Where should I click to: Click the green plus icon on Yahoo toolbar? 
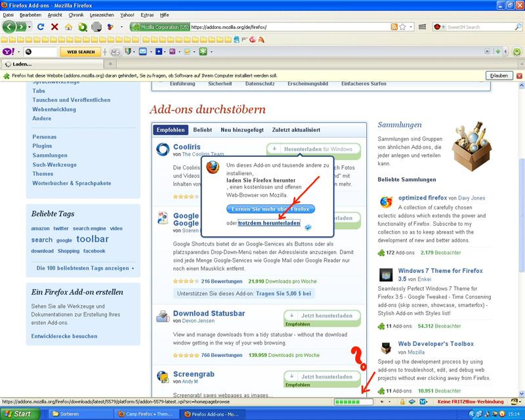click(498, 52)
